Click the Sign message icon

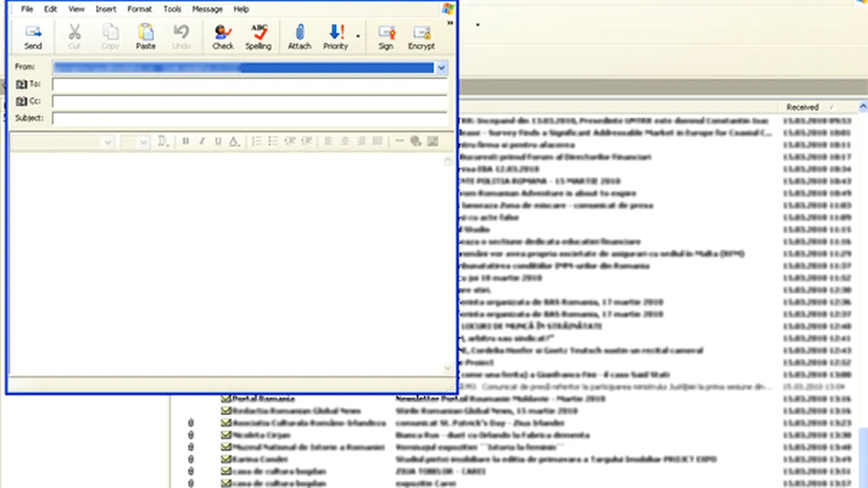pyautogui.click(x=386, y=37)
